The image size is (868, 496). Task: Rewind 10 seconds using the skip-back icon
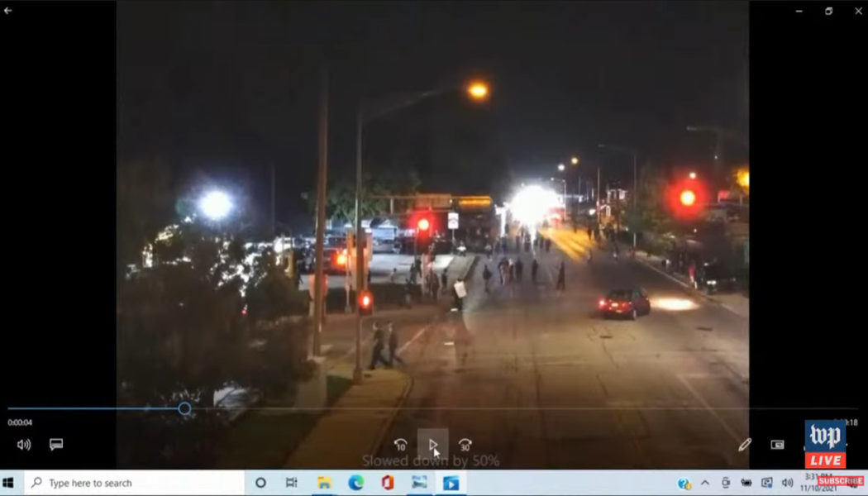401,445
